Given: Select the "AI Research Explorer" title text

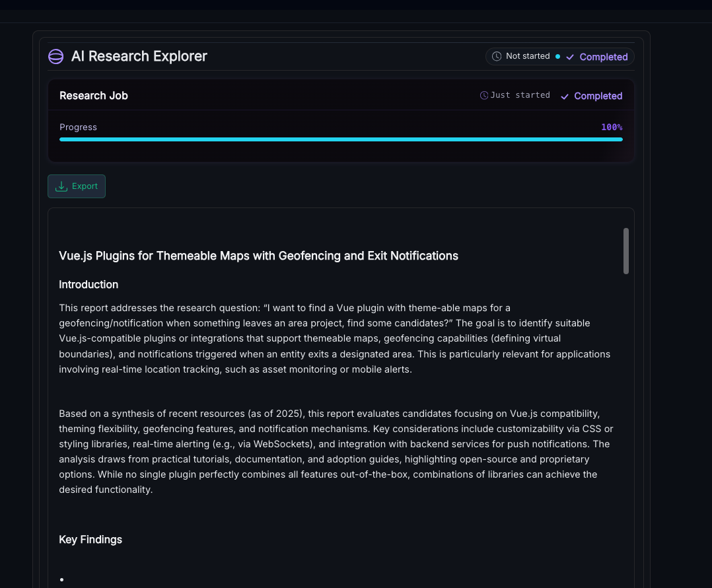Looking at the screenshot, I should (139, 57).
